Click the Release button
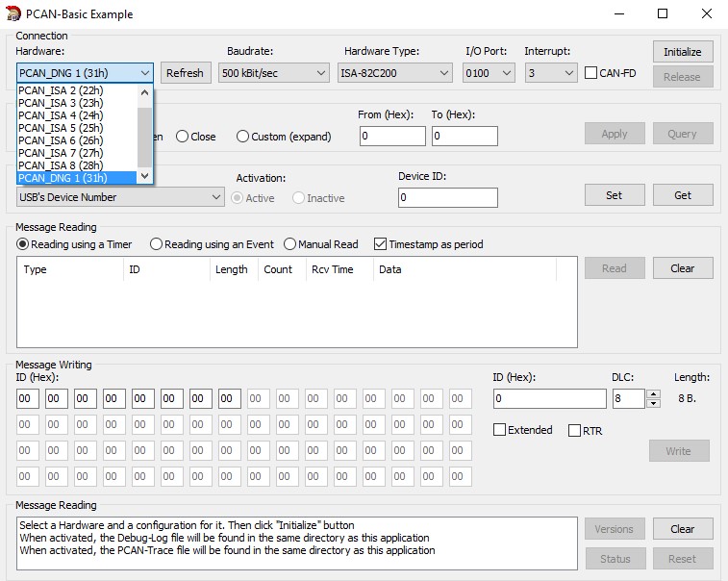 [683, 77]
